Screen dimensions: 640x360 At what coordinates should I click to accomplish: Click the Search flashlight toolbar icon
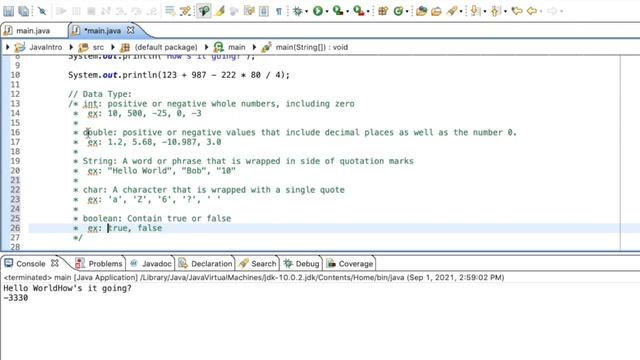click(451, 11)
